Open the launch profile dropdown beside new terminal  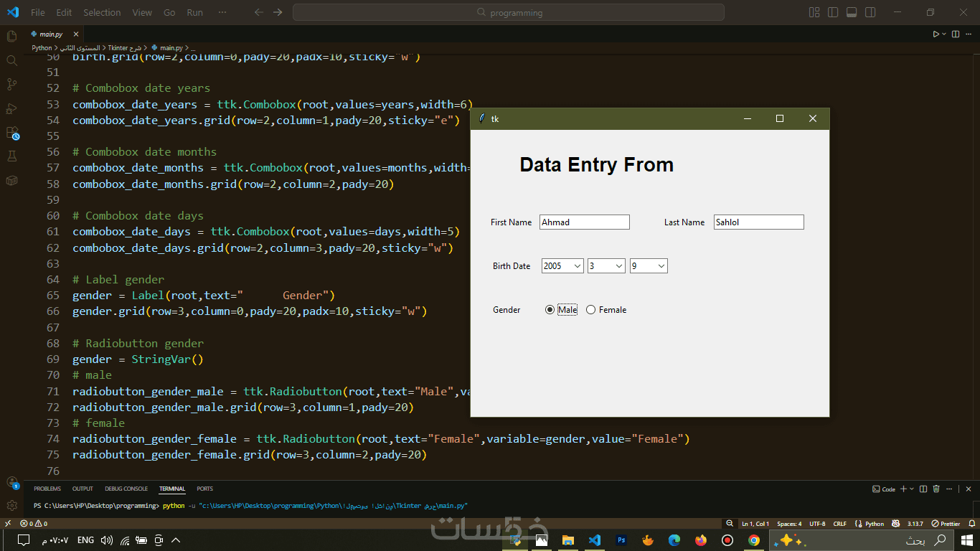(x=911, y=489)
